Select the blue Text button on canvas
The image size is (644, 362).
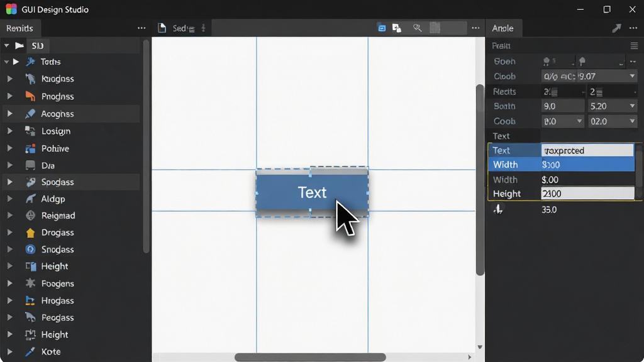312,192
